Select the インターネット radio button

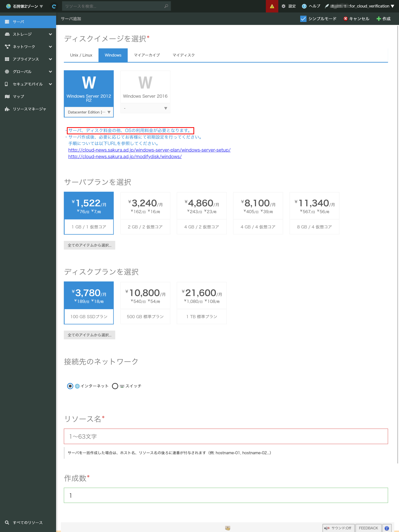70,386
